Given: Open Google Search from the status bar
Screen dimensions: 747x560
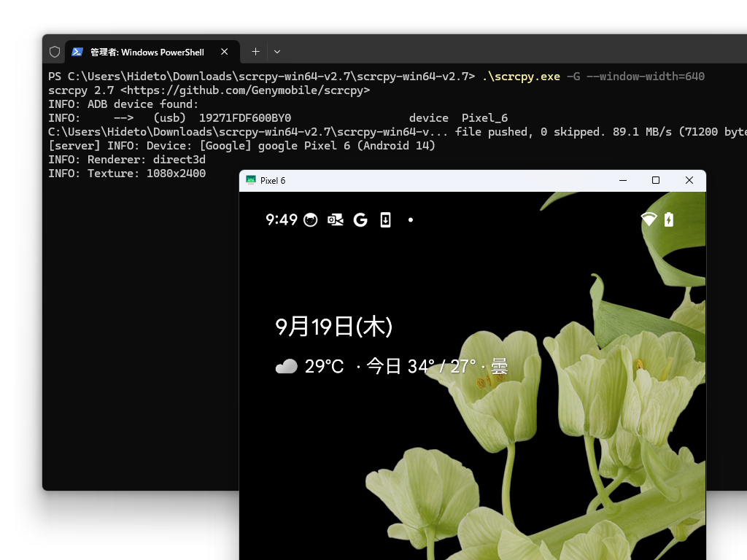Looking at the screenshot, I should tap(360, 219).
